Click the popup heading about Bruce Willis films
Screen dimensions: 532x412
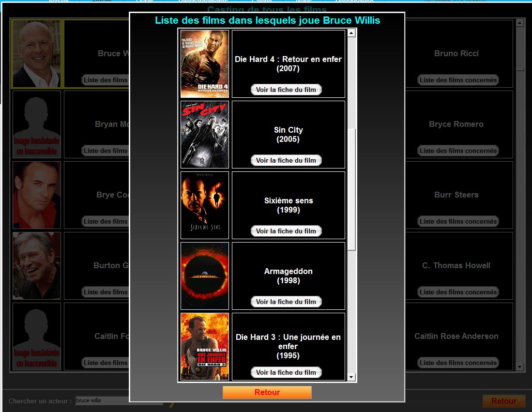tap(267, 20)
